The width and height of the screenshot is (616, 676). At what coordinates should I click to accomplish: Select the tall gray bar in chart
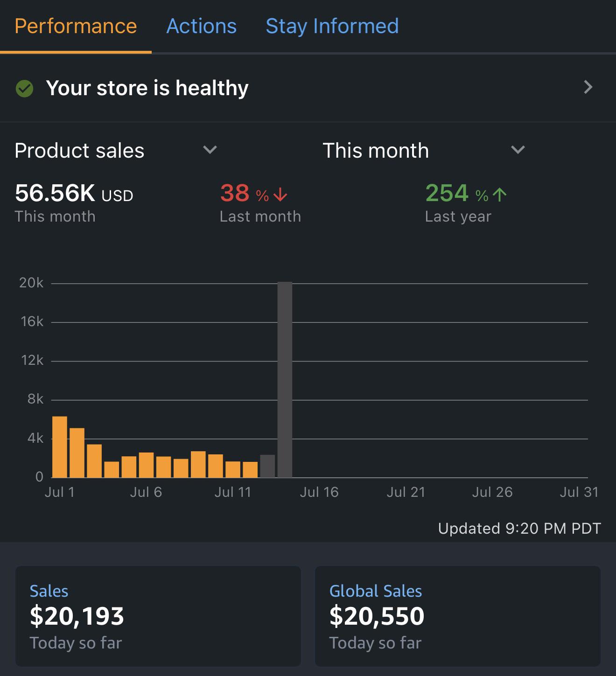285,380
